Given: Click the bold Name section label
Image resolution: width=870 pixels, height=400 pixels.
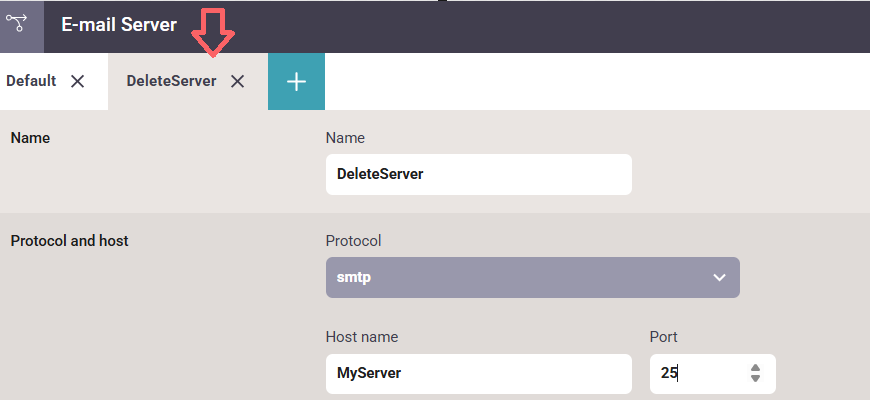Looking at the screenshot, I should [x=30, y=138].
